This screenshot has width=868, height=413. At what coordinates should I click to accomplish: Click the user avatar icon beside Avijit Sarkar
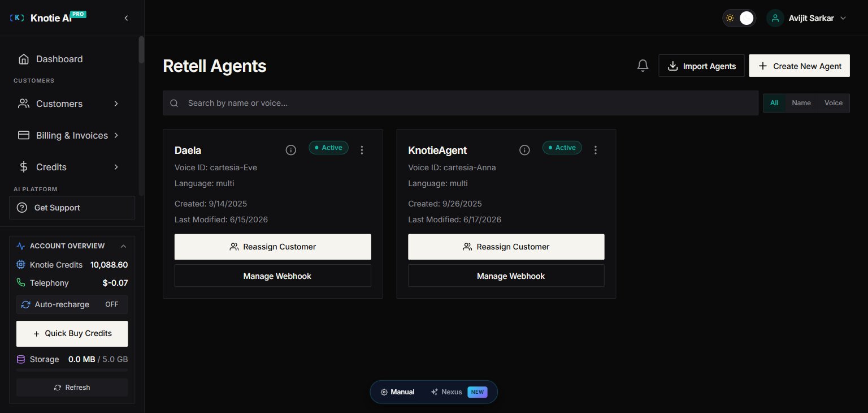coord(775,18)
